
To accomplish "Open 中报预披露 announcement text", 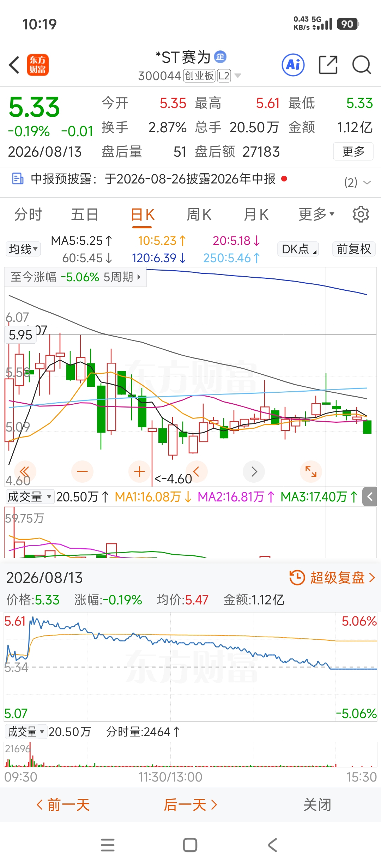I will tap(153, 179).
